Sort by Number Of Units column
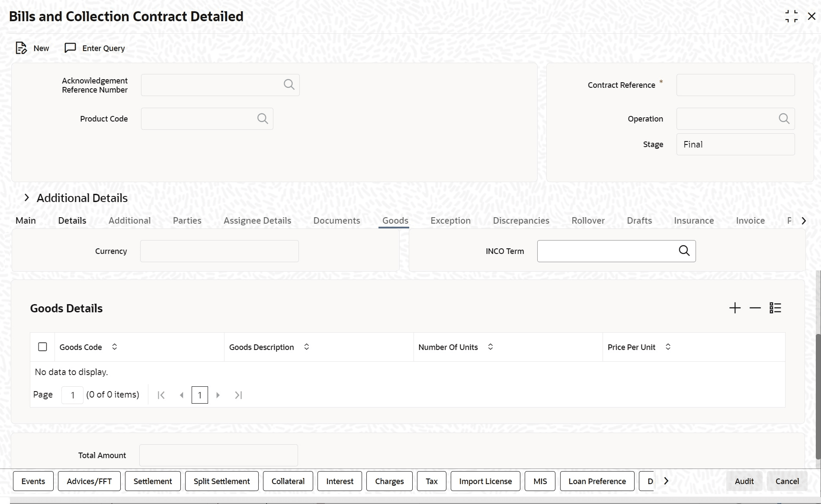The image size is (821, 504). (490, 347)
